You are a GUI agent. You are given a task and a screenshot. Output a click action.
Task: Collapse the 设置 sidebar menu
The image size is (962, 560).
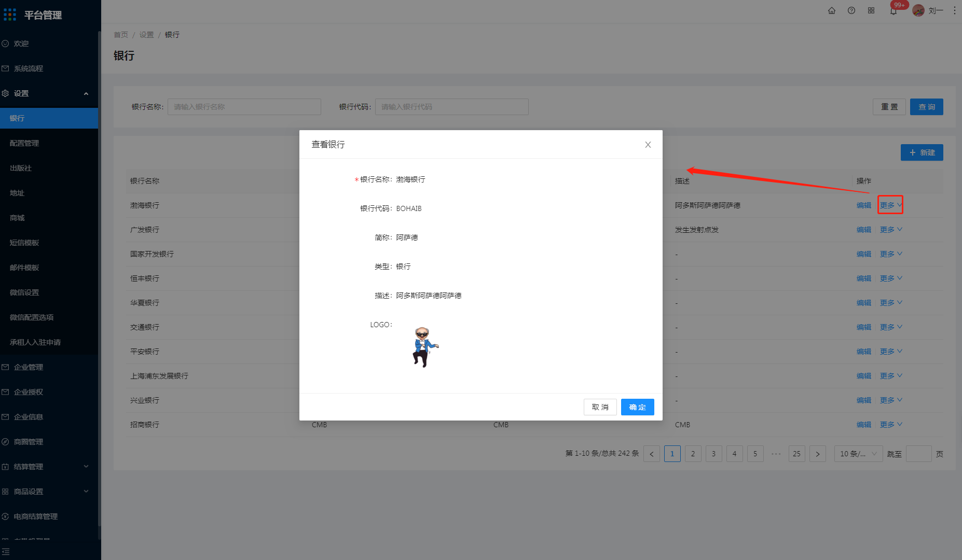[86, 94]
